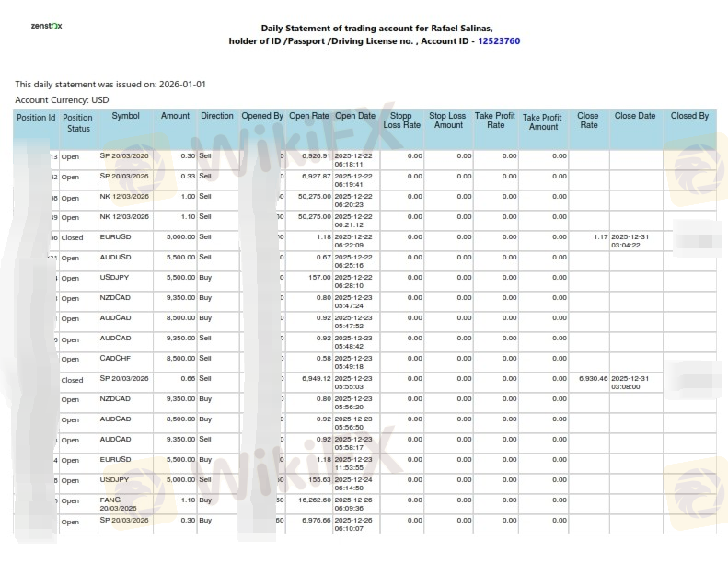Select the amount 0.66 cell

tap(175, 383)
